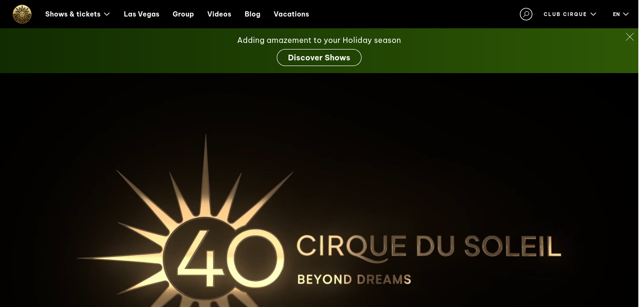
Task: Open the EN language chevron arrow
Action: 626,14
